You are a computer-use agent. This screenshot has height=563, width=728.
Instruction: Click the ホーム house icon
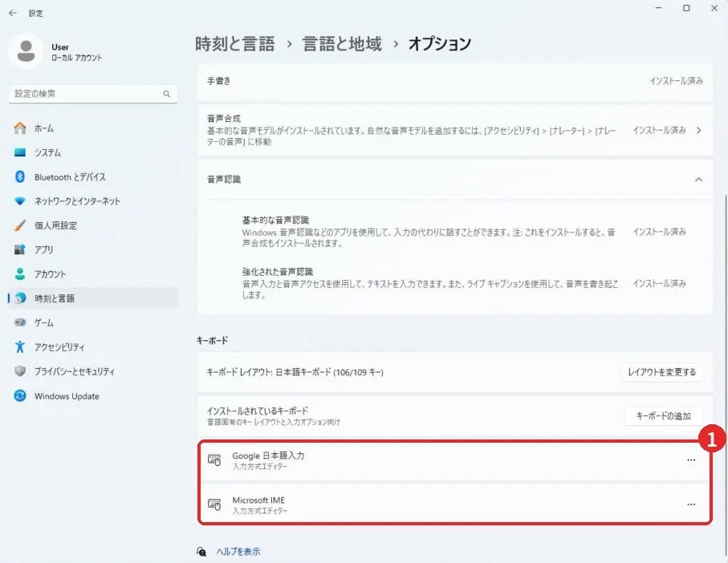click(20, 128)
